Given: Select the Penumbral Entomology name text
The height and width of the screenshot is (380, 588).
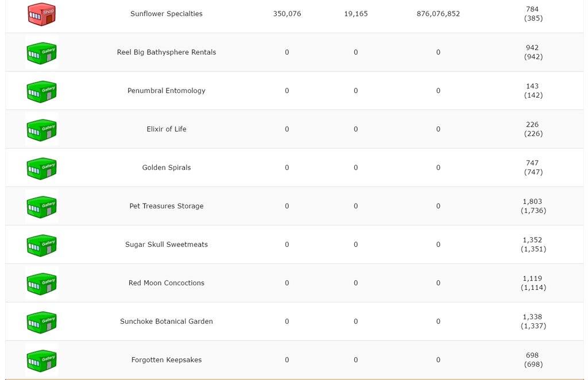Looking at the screenshot, I should [167, 91].
